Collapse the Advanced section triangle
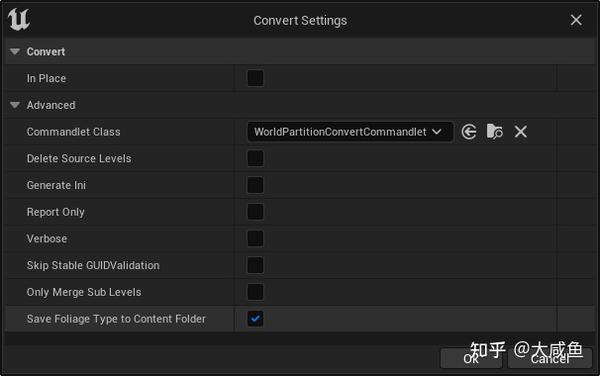Screen dimensions: 600x376 15,105
